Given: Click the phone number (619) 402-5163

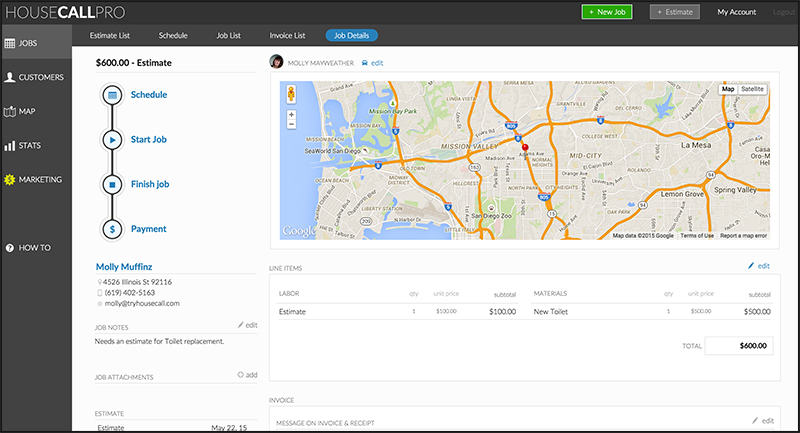Looking at the screenshot, I should pos(130,293).
